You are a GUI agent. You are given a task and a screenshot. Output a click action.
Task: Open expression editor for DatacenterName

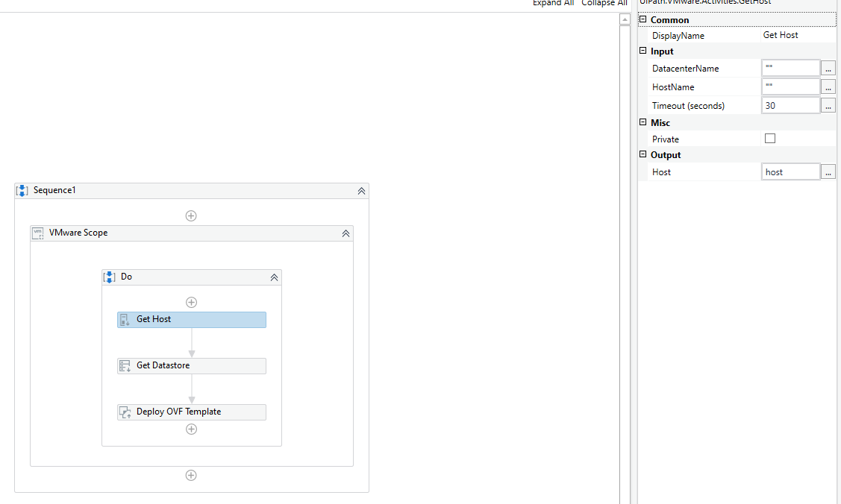pos(828,69)
